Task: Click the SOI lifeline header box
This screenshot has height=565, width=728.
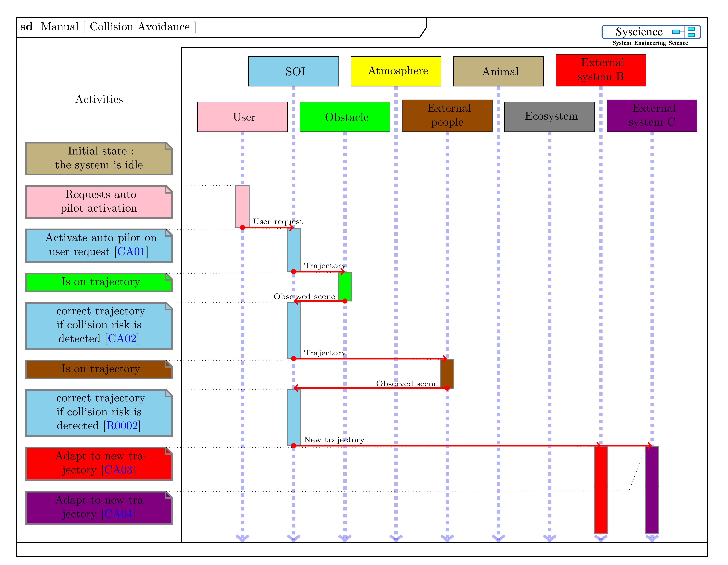Action: (x=293, y=71)
